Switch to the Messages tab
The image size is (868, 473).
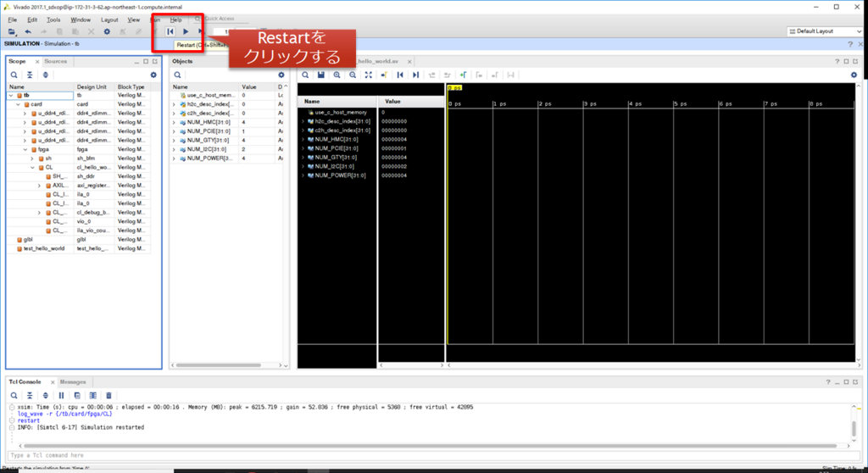click(x=73, y=382)
